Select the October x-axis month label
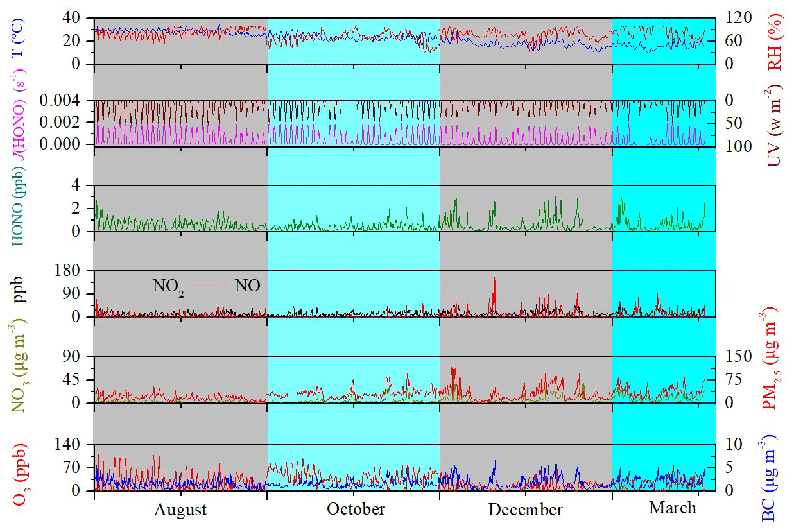Viewport: 794px width, 532px height. [356, 509]
